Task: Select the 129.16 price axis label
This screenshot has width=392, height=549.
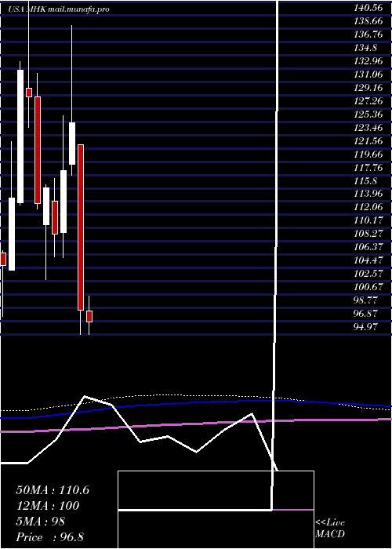Action: click(x=368, y=88)
